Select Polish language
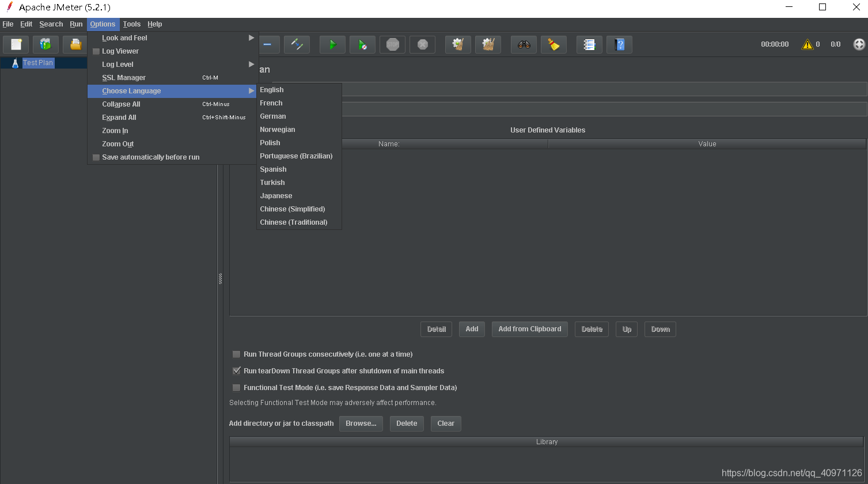Viewport: 868px width, 484px height. pyautogui.click(x=299, y=143)
